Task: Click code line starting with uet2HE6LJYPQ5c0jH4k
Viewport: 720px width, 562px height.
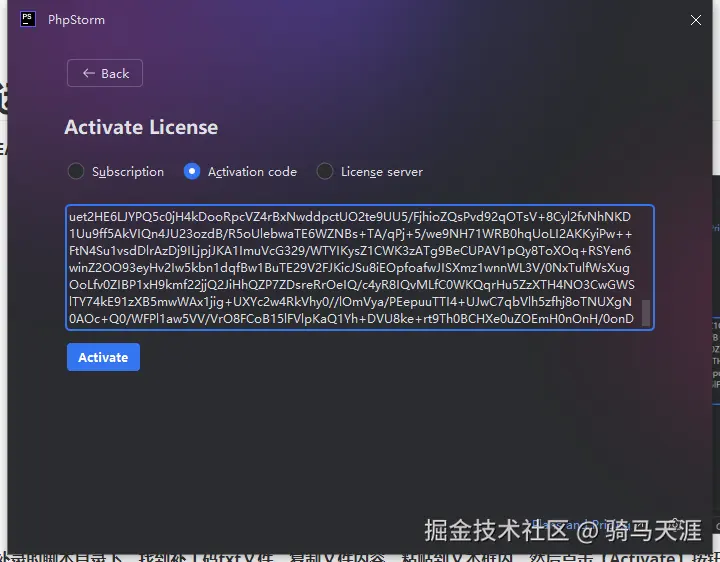Action: [350, 217]
